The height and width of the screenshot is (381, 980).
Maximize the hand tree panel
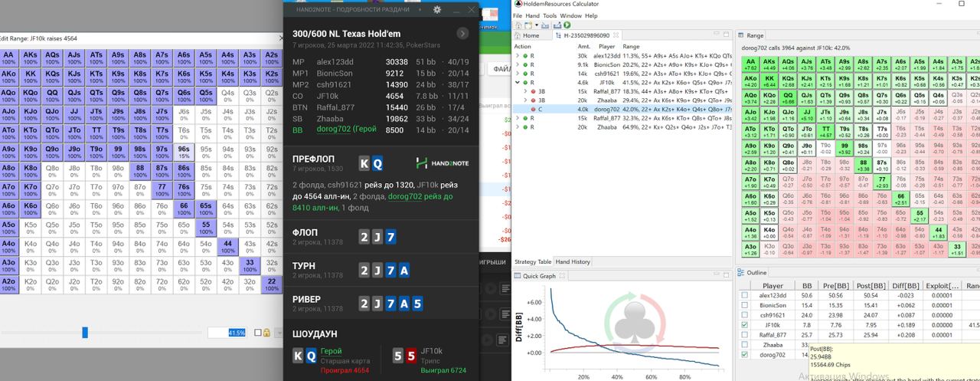(726, 35)
